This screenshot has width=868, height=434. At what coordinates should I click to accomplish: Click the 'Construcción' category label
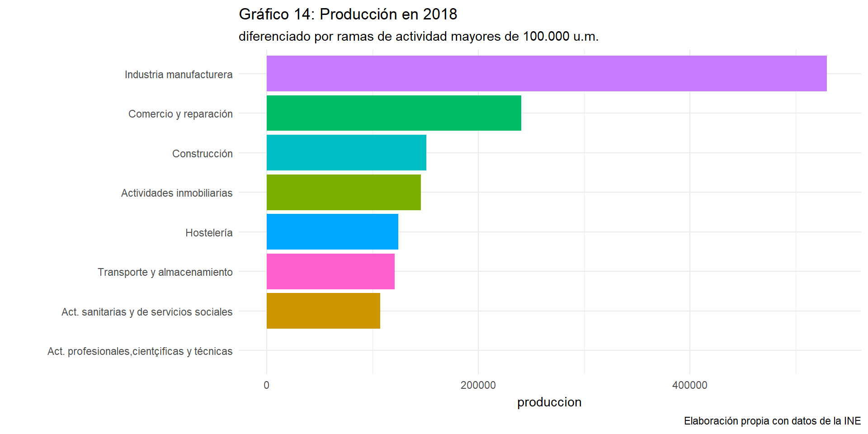pyautogui.click(x=202, y=154)
